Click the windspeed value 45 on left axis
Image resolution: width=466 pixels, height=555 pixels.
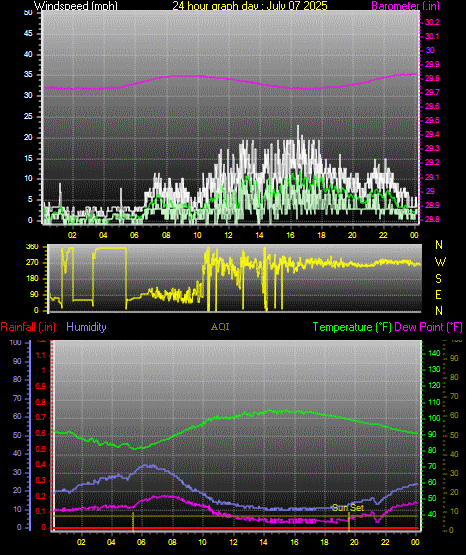coord(28,34)
